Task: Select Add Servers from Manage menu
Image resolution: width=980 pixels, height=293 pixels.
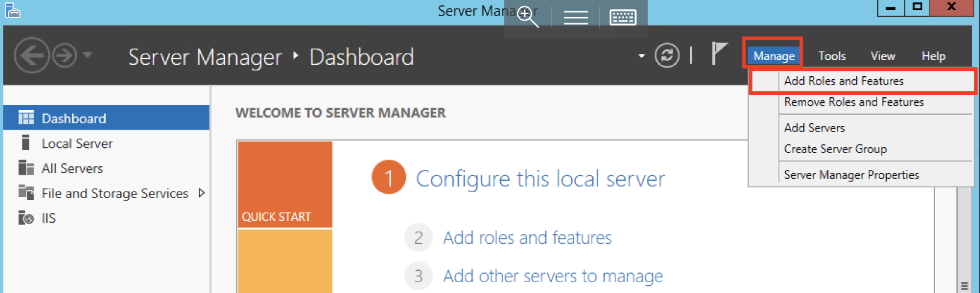Action: pyautogui.click(x=862, y=127)
